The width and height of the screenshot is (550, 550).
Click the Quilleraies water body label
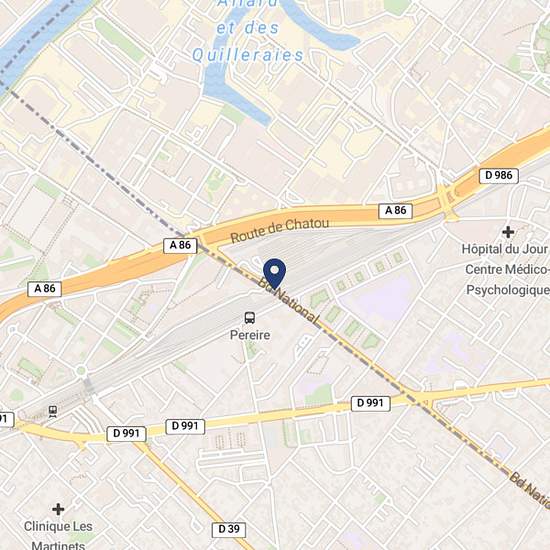(x=248, y=55)
